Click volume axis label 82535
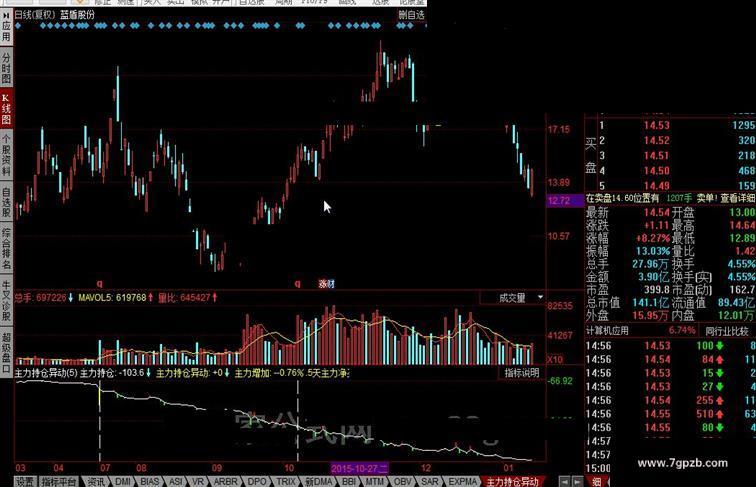Image resolution: width=756 pixels, height=487 pixels. coord(560,306)
